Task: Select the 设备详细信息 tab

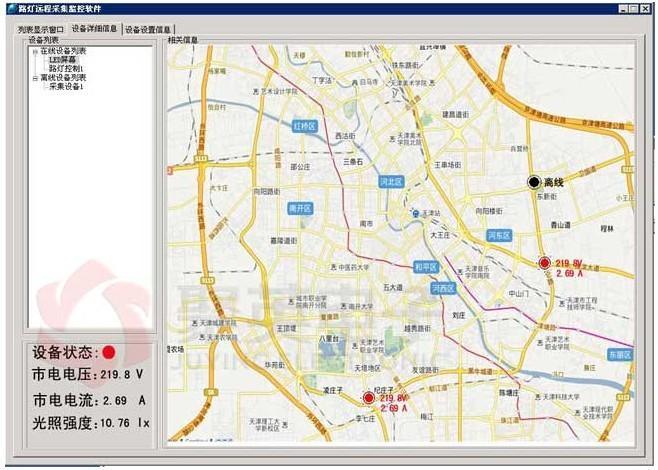Action: point(94,29)
